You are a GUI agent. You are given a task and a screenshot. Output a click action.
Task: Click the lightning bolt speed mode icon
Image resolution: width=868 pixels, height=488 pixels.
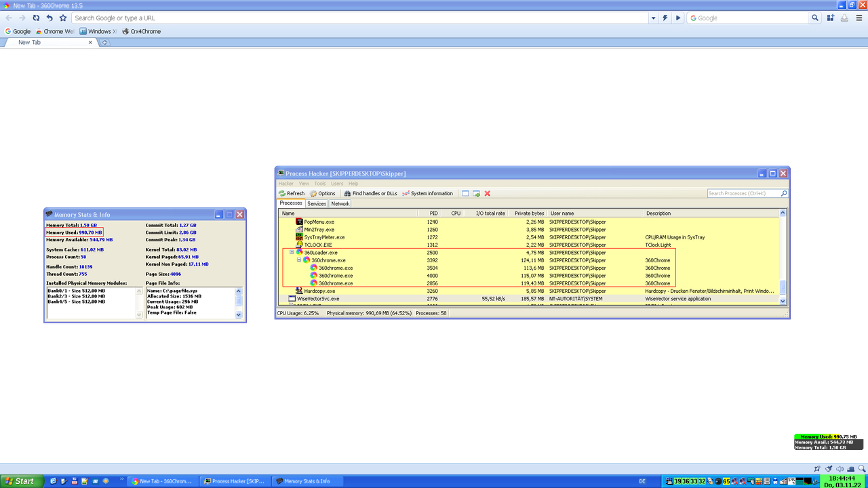coord(665,18)
